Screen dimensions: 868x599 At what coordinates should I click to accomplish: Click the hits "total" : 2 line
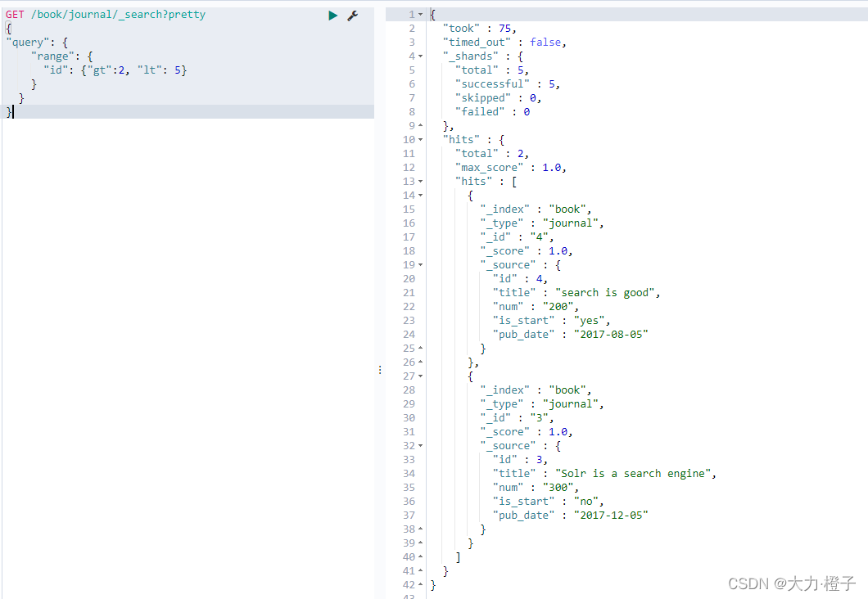(491, 154)
